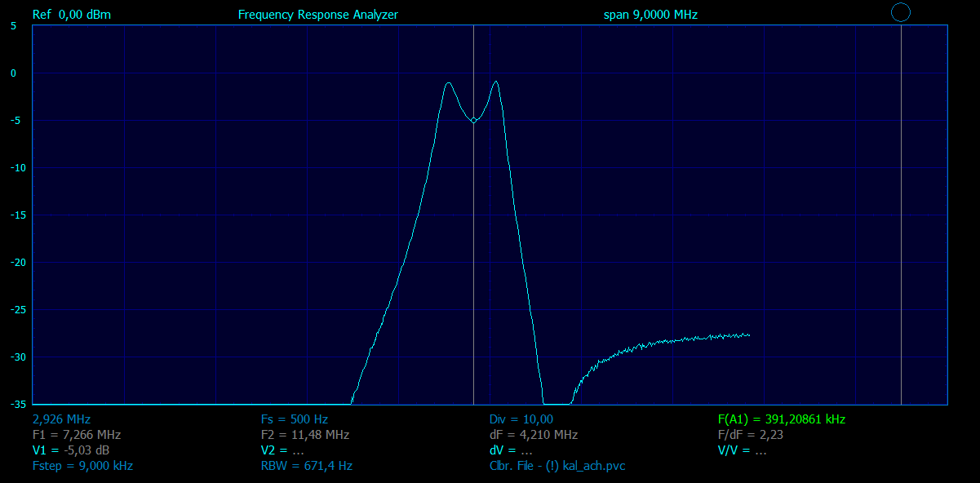Click the Div = 10,00 setting

click(x=521, y=419)
